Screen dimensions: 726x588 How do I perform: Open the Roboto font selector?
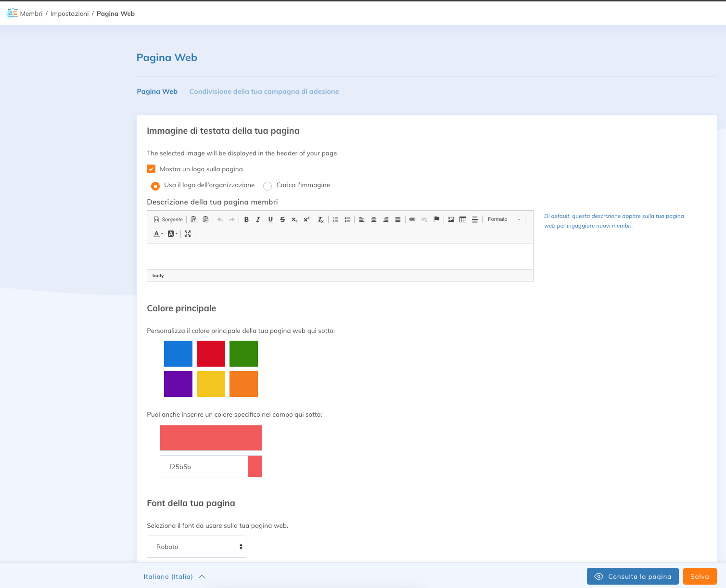click(x=196, y=547)
